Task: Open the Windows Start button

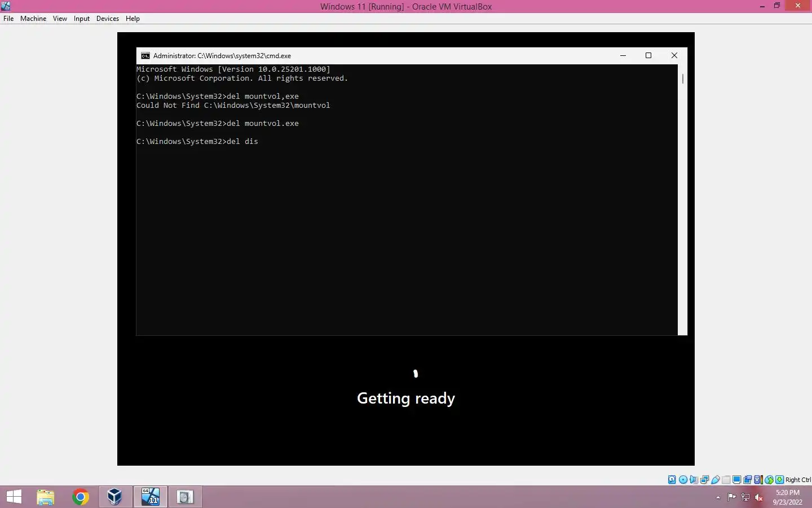Action: pos(14,497)
